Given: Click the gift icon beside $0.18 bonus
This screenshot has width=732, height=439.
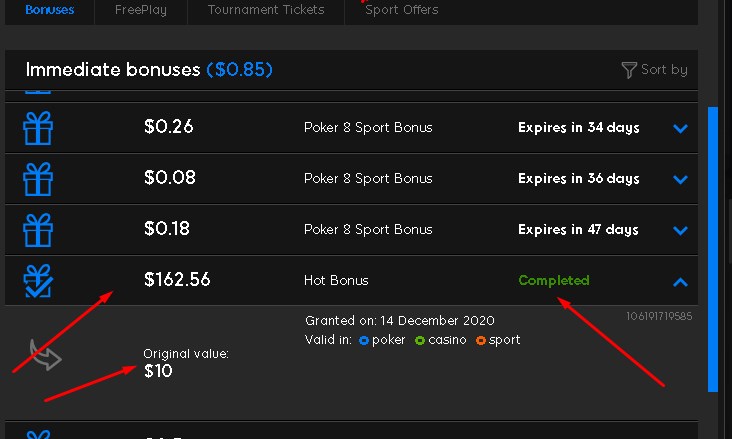Looking at the screenshot, I should 38,230.
